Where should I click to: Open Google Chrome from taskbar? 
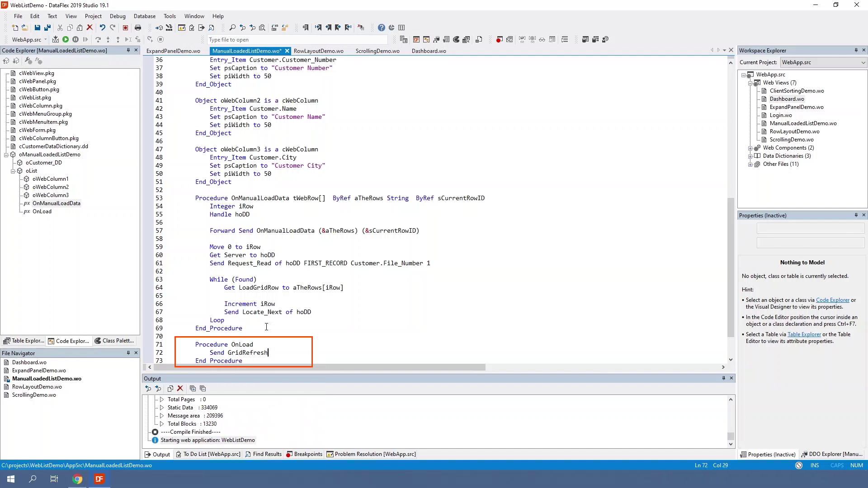tap(77, 479)
